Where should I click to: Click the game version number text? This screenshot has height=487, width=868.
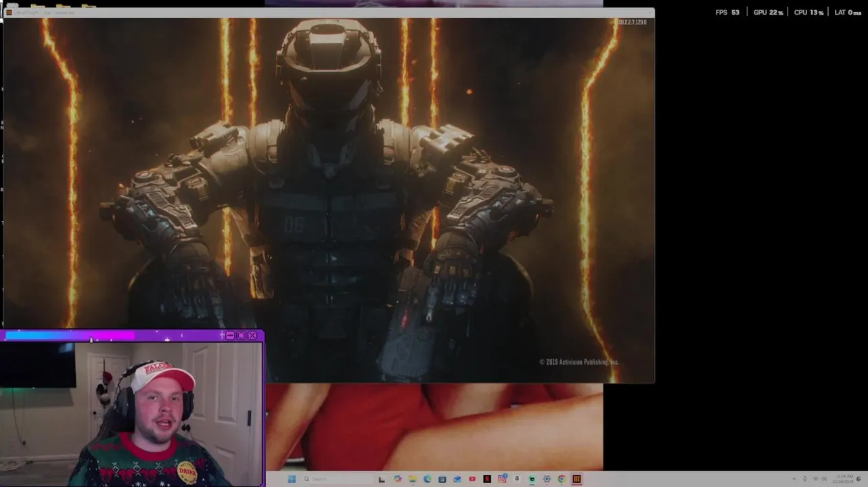[632, 22]
